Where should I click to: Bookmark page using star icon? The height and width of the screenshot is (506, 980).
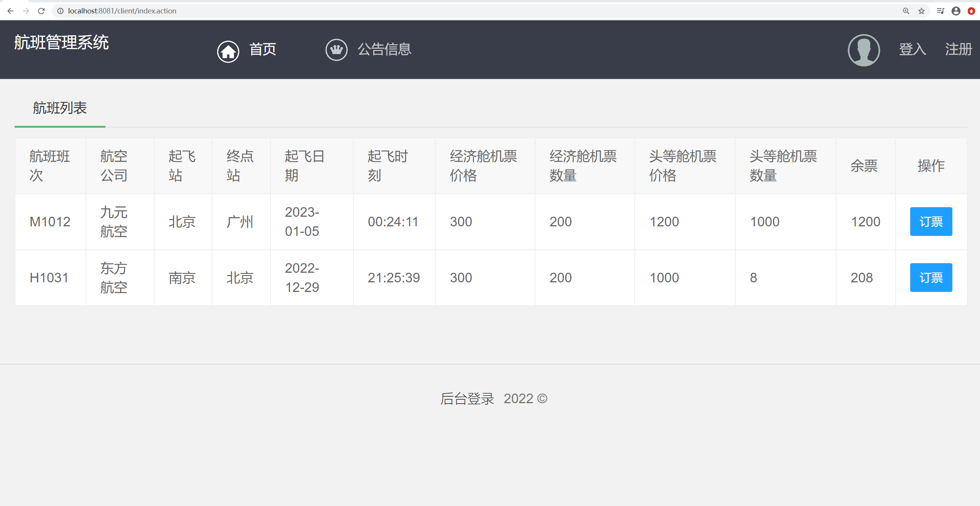coord(921,11)
